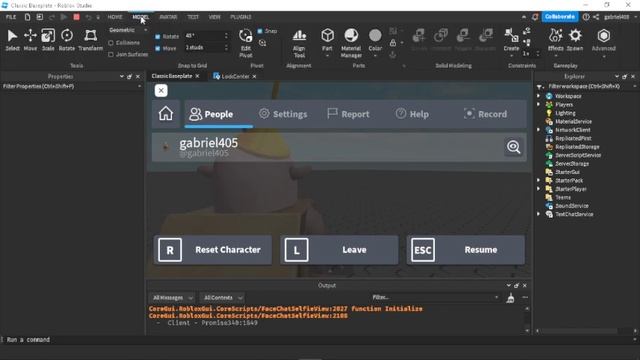
Task: Select the Select tool arrow
Action: tap(12, 40)
